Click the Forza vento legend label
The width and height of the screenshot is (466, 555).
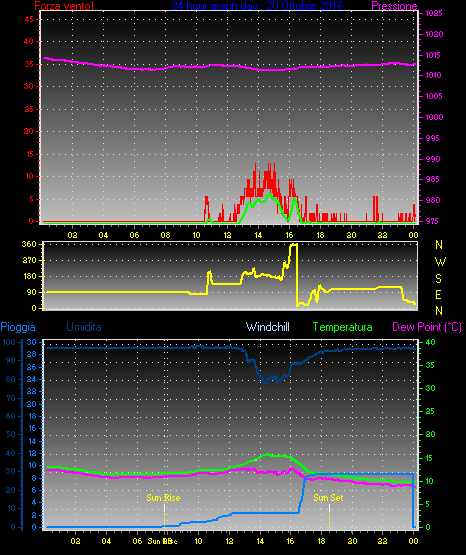[x=64, y=6]
